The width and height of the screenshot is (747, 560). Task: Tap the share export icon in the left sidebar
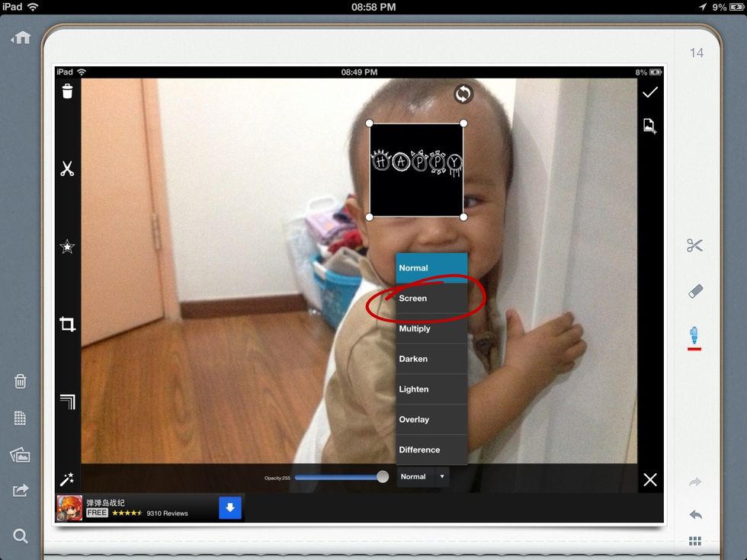click(21, 491)
